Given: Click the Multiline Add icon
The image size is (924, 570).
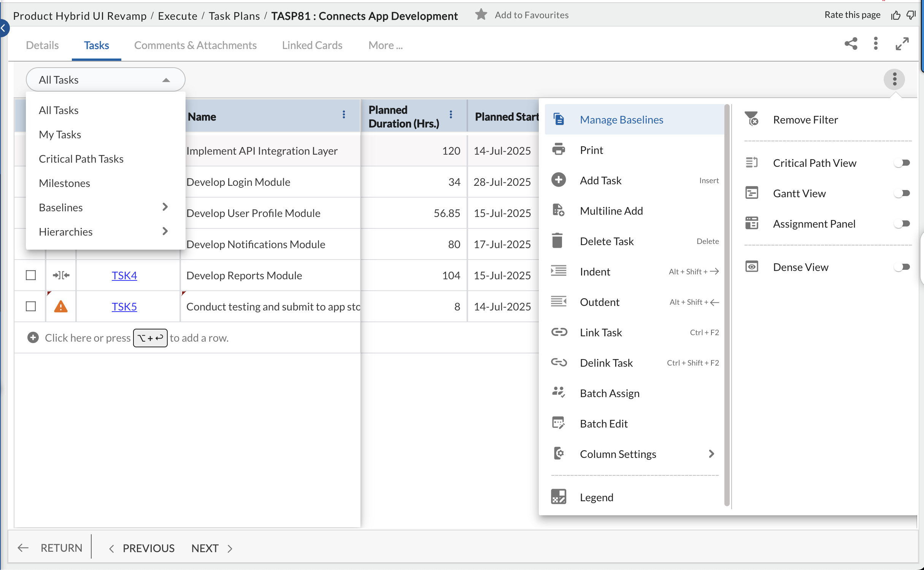Looking at the screenshot, I should (x=558, y=210).
